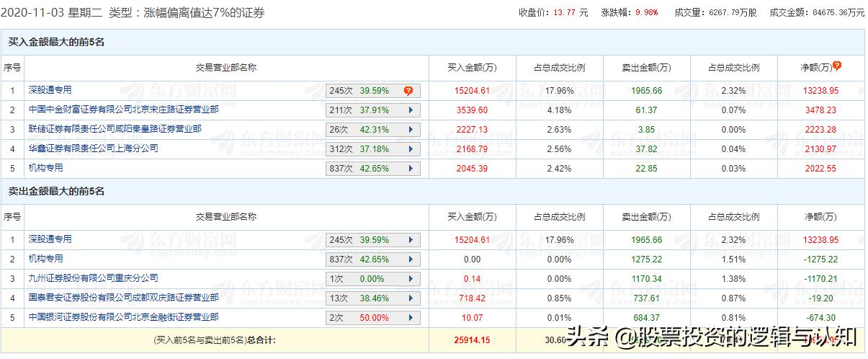Click the 成交量 value 6267.79万股
Viewport: 868px width, 359px height.
[733, 12]
